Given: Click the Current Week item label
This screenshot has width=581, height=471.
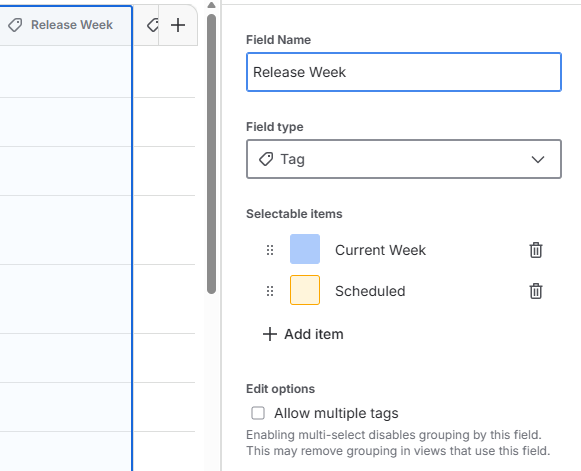Looking at the screenshot, I should (381, 250).
